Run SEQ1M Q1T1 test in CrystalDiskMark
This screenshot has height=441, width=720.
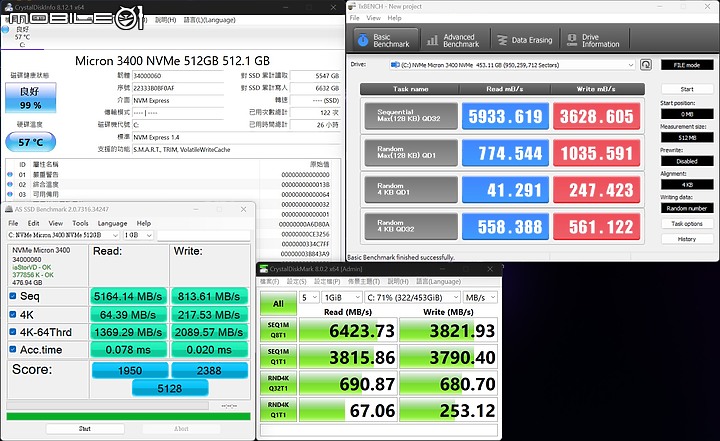point(278,356)
